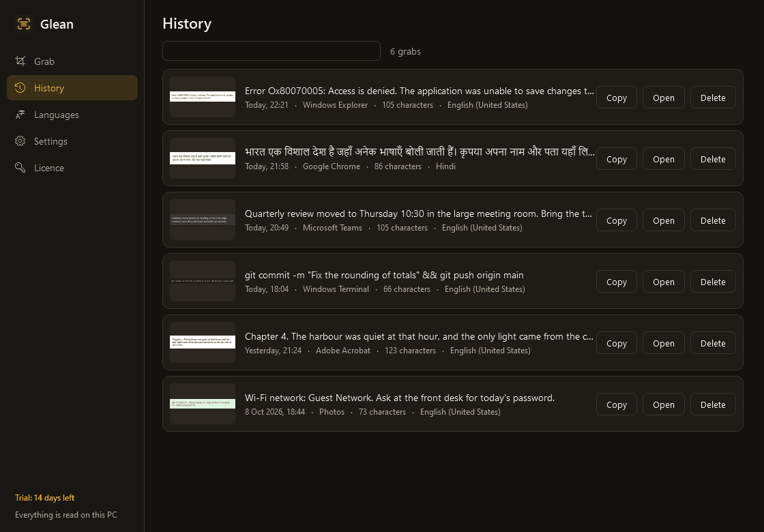This screenshot has height=532, width=764.
Task: Click the history search field
Action: [x=271, y=51]
